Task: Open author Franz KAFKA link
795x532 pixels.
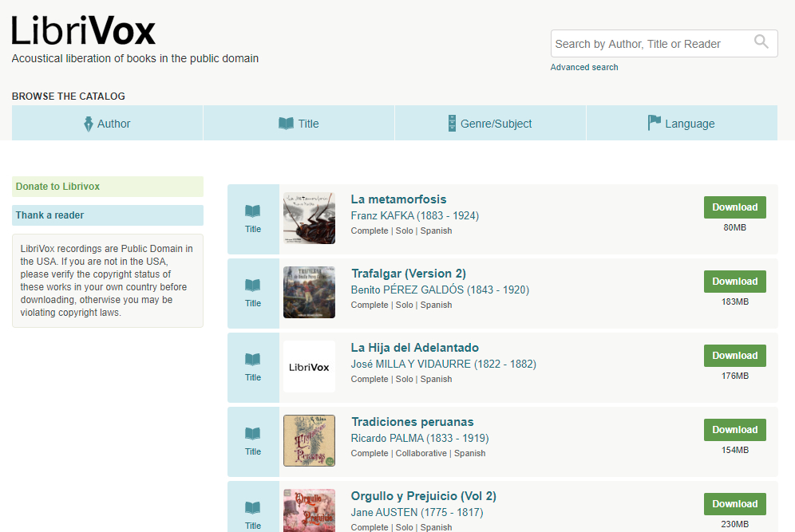Action: click(x=415, y=216)
